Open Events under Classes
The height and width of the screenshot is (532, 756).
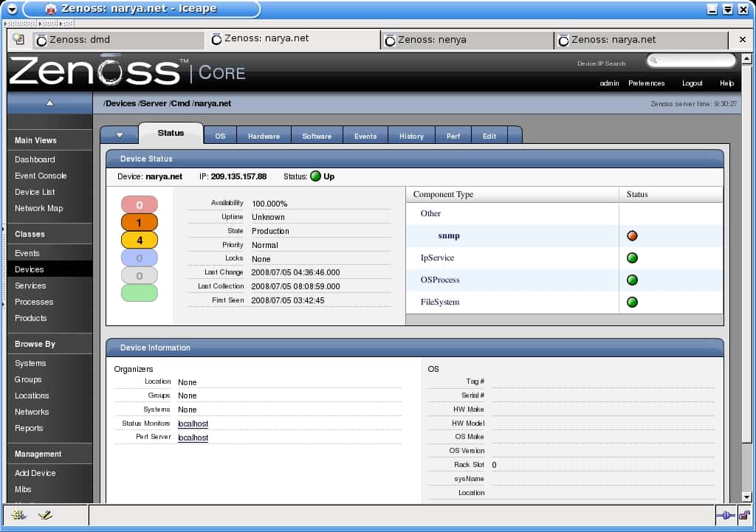tap(27, 253)
